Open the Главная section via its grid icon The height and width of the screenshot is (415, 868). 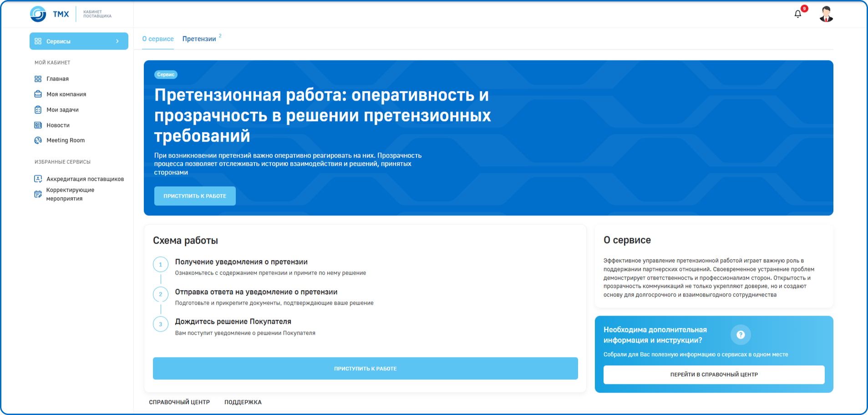pos(38,78)
